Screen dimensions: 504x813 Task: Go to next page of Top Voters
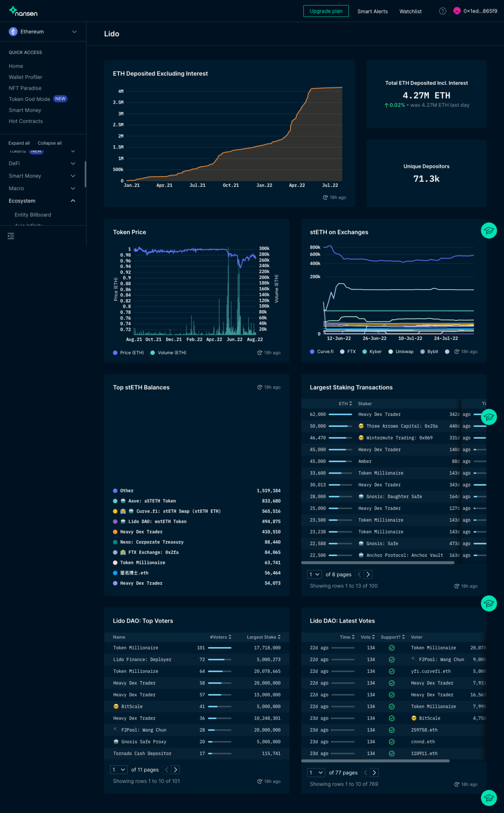[x=176, y=770]
